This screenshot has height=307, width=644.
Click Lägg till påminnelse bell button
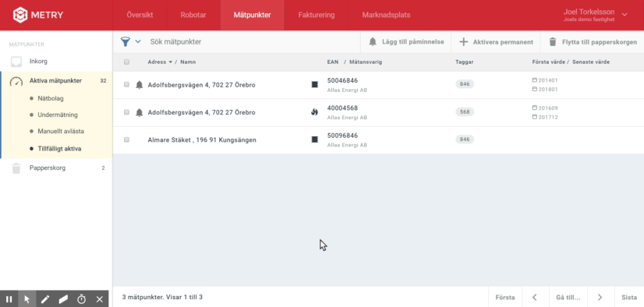(405, 42)
